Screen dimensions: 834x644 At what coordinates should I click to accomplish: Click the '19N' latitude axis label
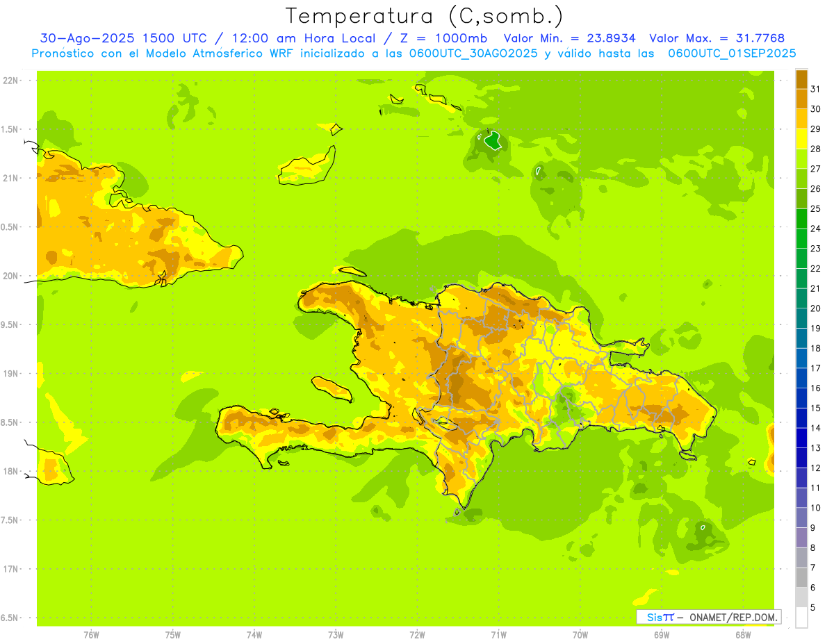tap(10, 374)
